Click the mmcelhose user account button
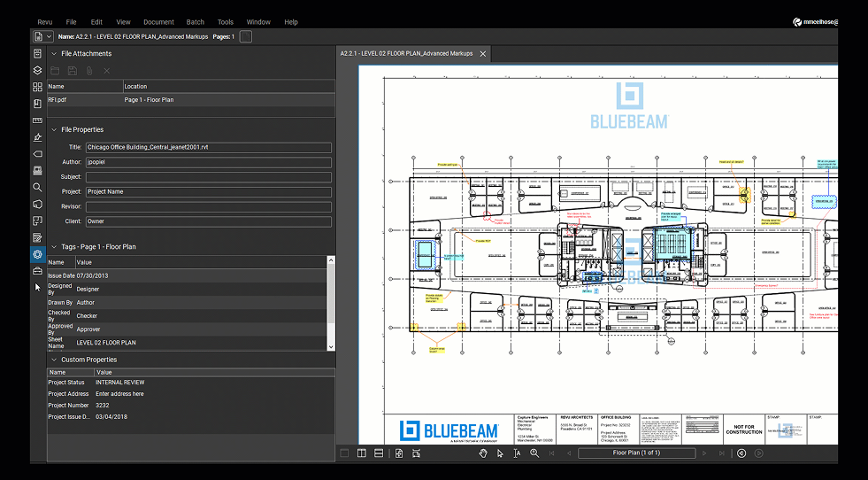 point(816,22)
